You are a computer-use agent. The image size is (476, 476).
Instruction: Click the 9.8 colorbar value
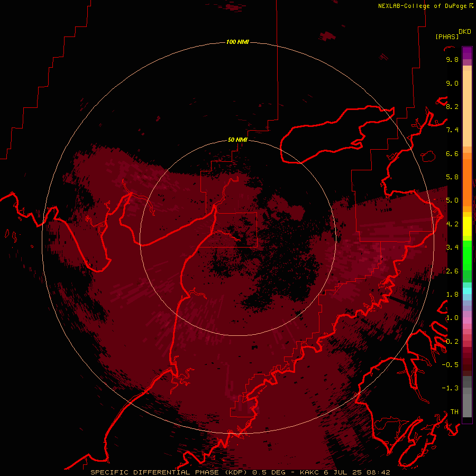tap(452, 59)
